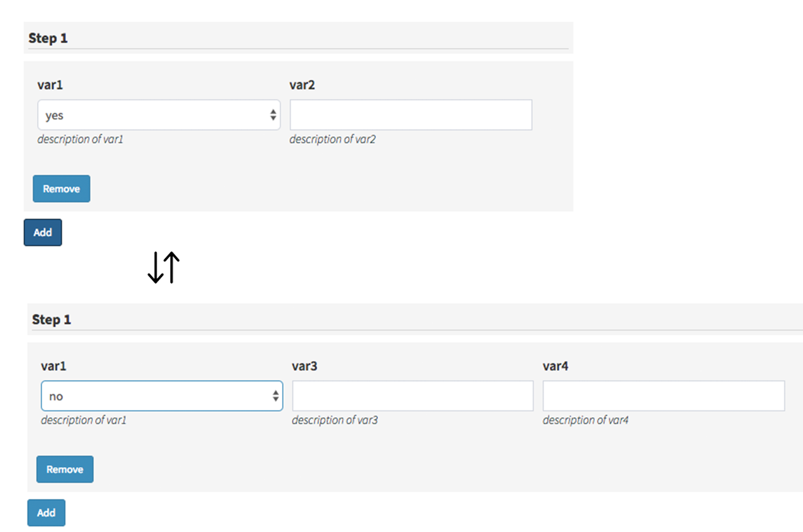Click the stepper arrows on the 'yes' select
This screenshot has width=803, height=532.
point(273,115)
